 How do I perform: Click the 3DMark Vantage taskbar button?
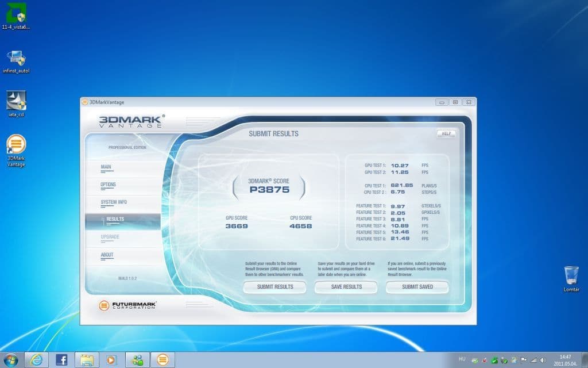163,360
